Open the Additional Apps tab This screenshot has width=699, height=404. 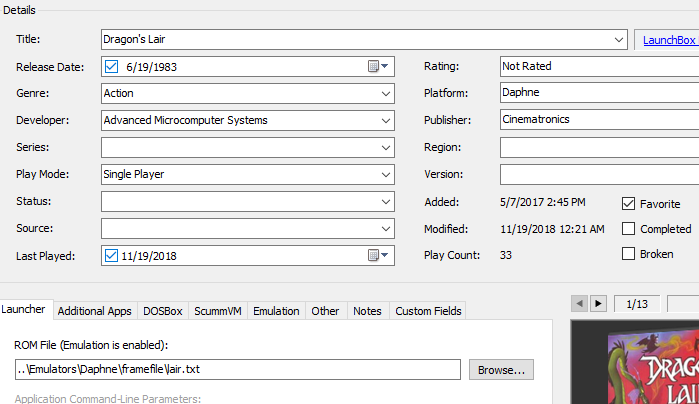coord(95,311)
